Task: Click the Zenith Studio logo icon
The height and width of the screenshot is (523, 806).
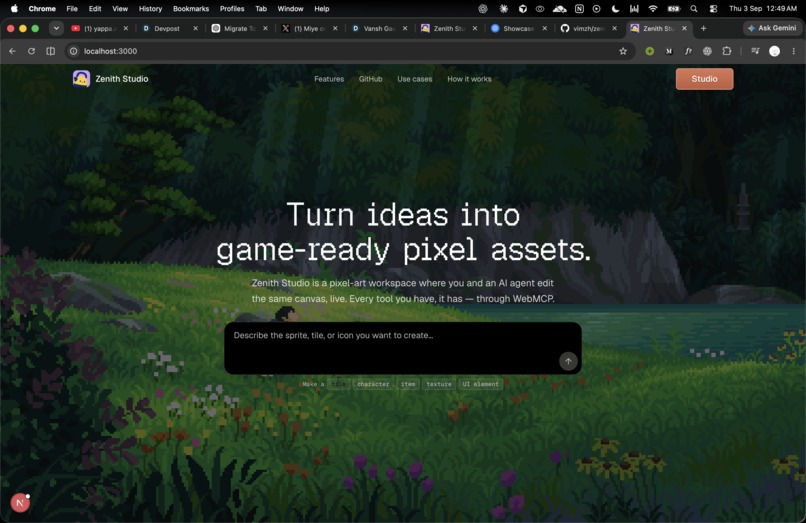Action: point(81,79)
